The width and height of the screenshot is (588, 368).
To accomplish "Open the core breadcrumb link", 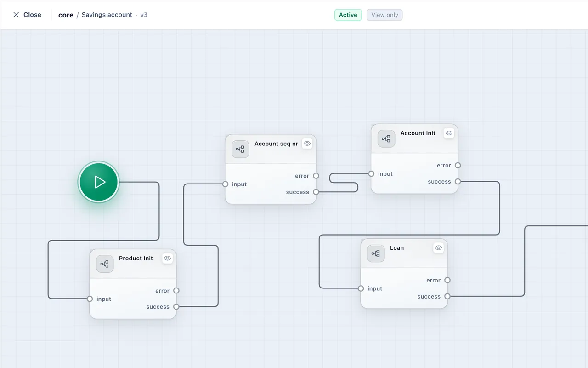I will [66, 15].
